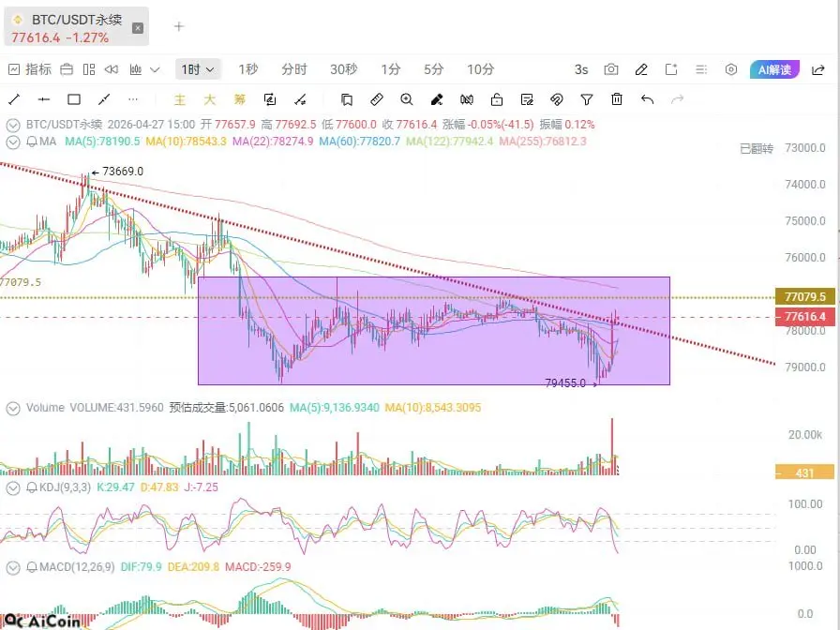The width and height of the screenshot is (840, 630).
Task: Click the 77616.4 red current price tag
Action: tap(804, 317)
